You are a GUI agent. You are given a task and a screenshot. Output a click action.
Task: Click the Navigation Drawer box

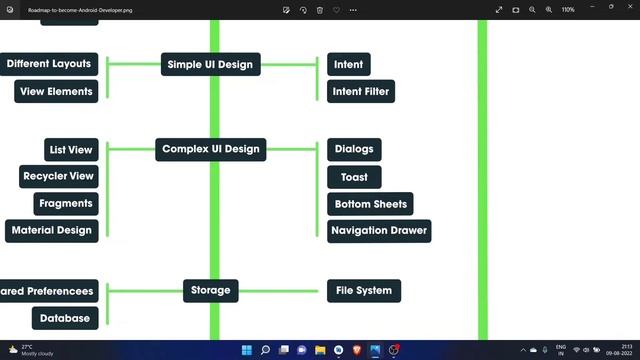(379, 231)
